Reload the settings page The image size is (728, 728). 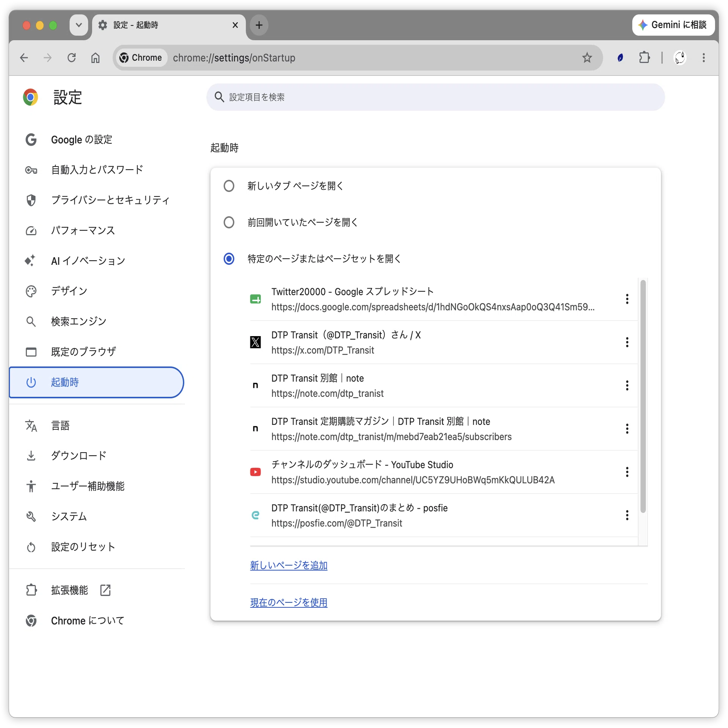point(71,58)
